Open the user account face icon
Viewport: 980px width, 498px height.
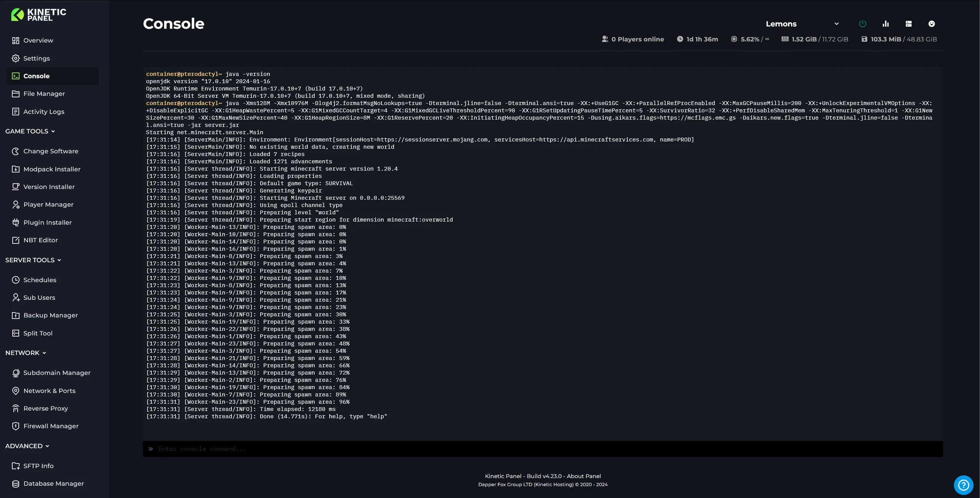[x=931, y=24]
